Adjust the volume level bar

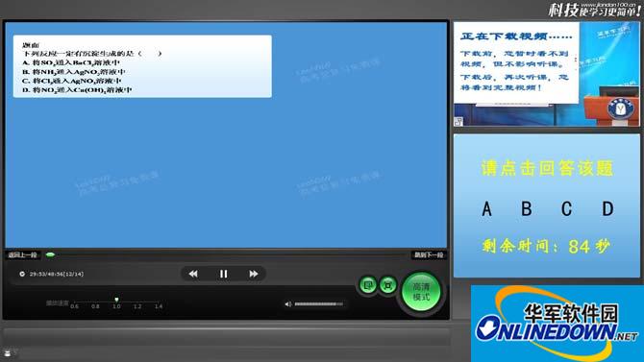tap(319, 304)
